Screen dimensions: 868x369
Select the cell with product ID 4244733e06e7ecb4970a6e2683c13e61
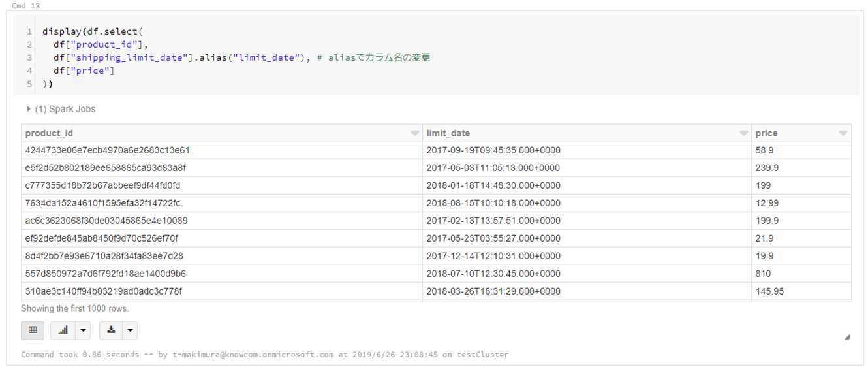pyautogui.click(x=108, y=150)
